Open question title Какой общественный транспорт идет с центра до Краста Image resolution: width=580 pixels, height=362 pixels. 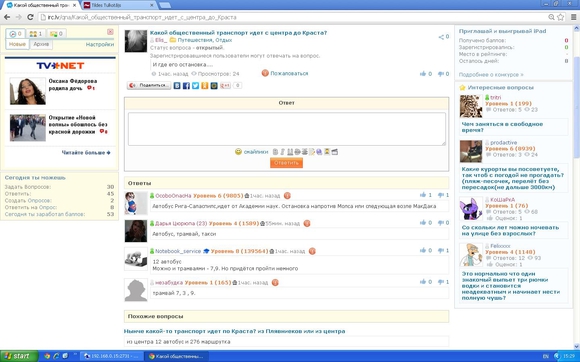click(238, 33)
